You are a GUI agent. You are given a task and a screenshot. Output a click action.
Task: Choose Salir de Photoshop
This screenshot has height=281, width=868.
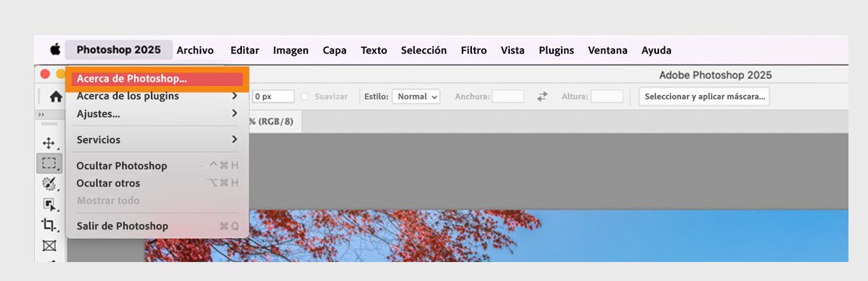pos(157,226)
